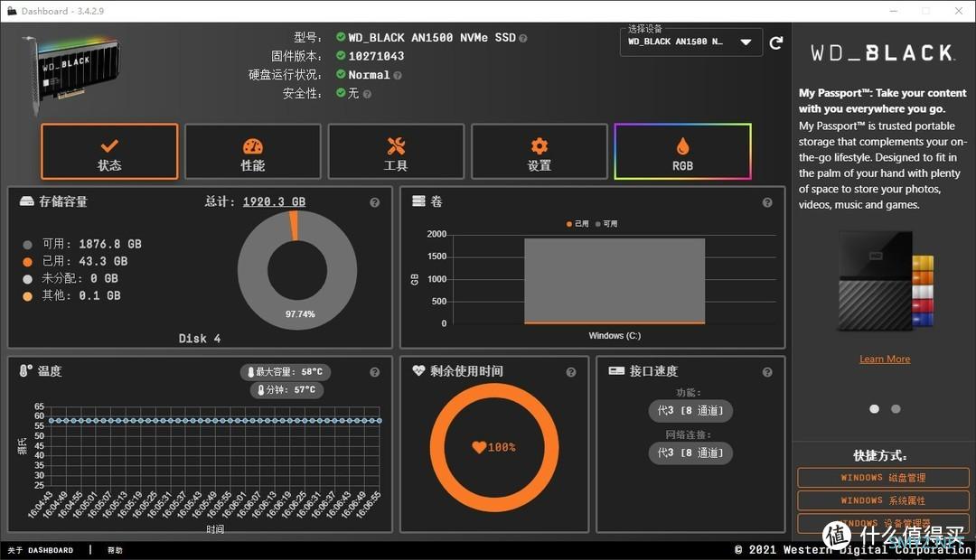Click the Disk 4 label
The height and width of the screenshot is (560, 976).
pyautogui.click(x=199, y=339)
